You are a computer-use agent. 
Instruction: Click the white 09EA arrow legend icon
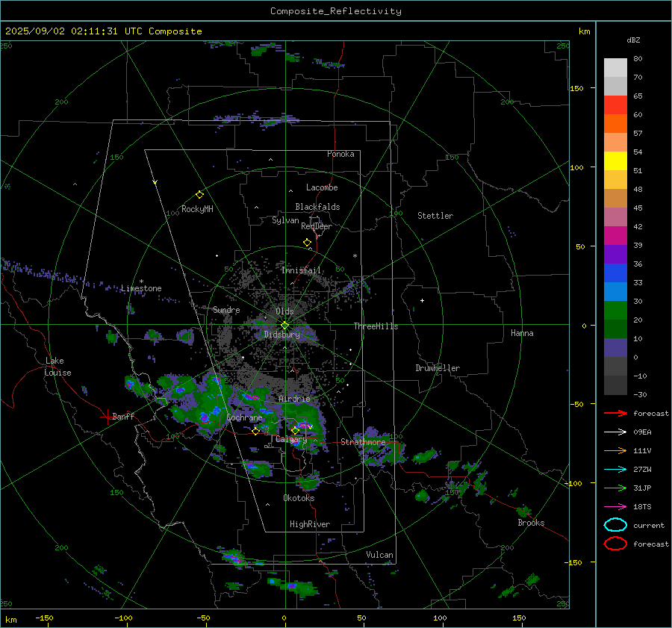(x=615, y=432)
